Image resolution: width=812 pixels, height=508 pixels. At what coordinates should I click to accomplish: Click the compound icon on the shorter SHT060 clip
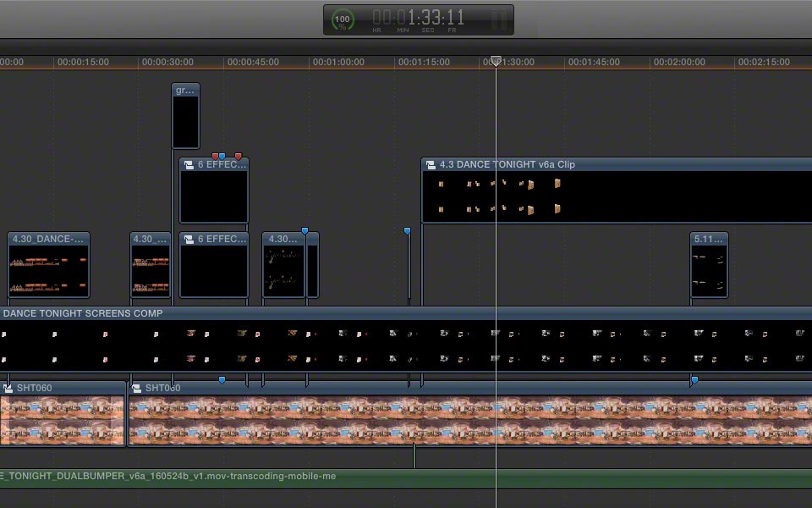coord(8,388)
